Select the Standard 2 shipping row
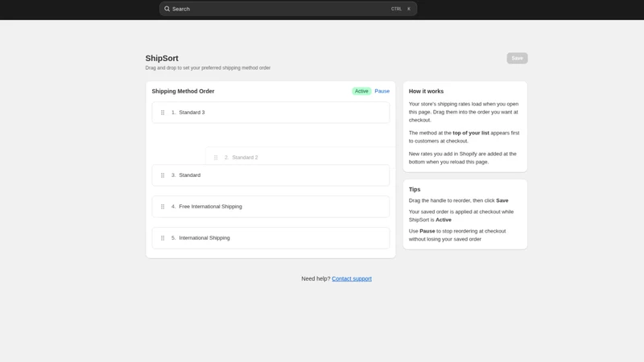 [300, 157]
